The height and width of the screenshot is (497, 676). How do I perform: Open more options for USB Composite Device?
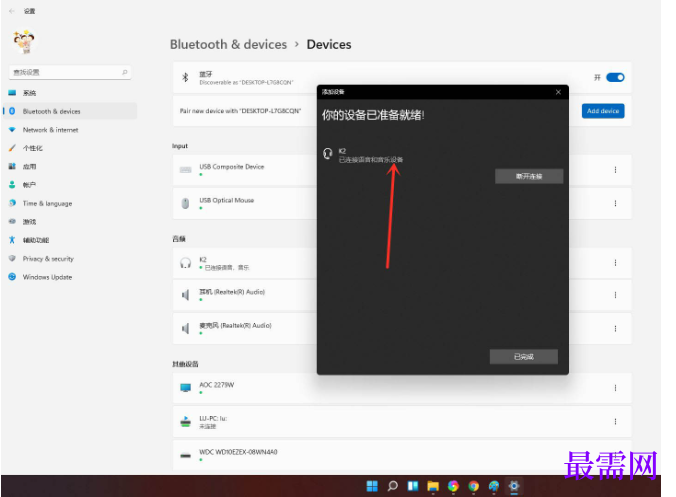[x=615, y=170]
